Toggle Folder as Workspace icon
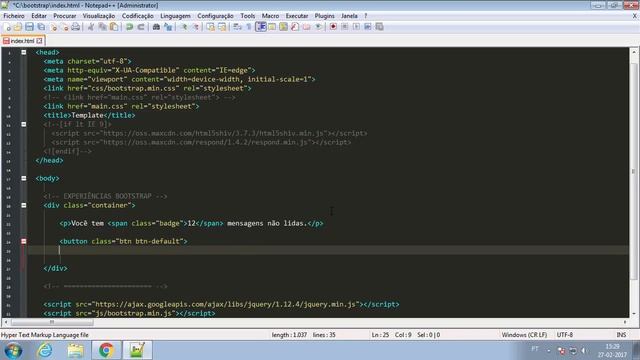This screenshot has height=360, width=640. 306,27
